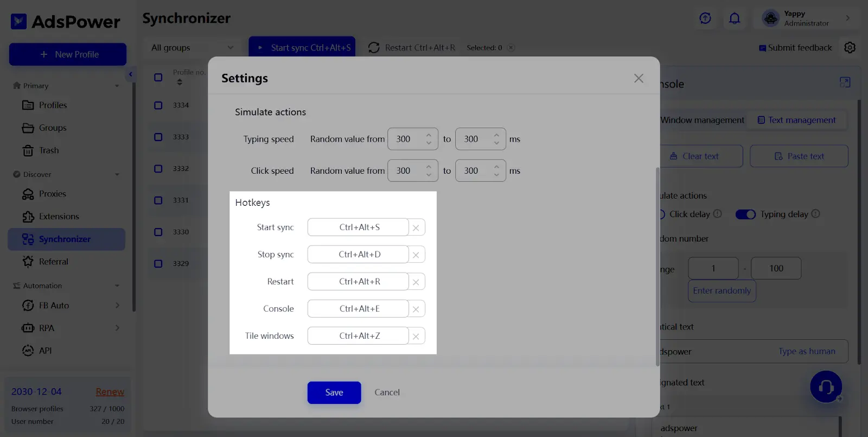Click the Console hotkey field
The image size is (868, 437).
click(358, 309)
